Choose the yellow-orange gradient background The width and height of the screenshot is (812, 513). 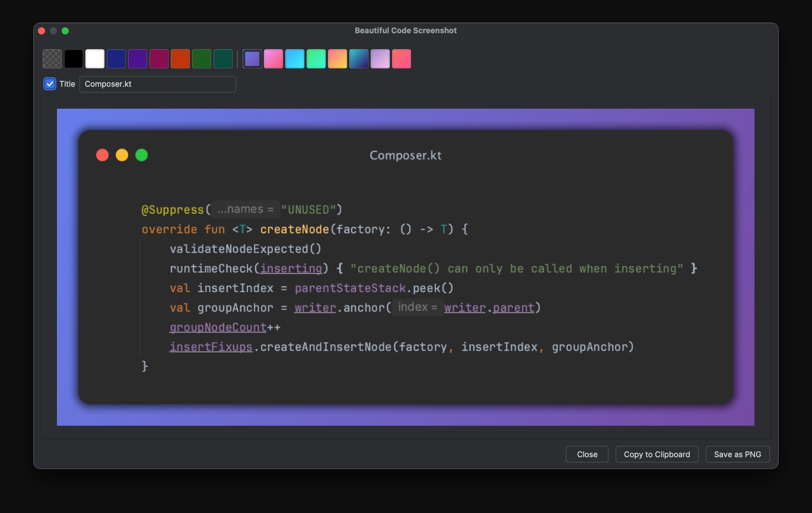pyautogui.click(x=337, y=58)
